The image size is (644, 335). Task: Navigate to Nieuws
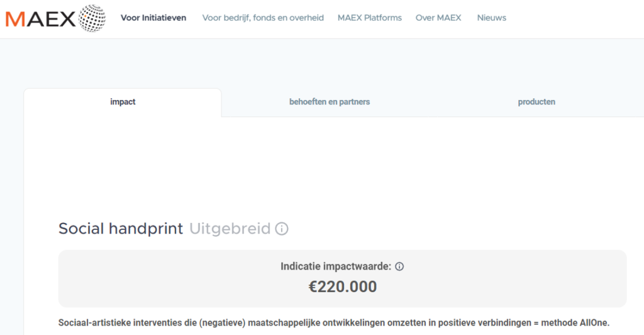pyautogui.click(x=492, y=18)
